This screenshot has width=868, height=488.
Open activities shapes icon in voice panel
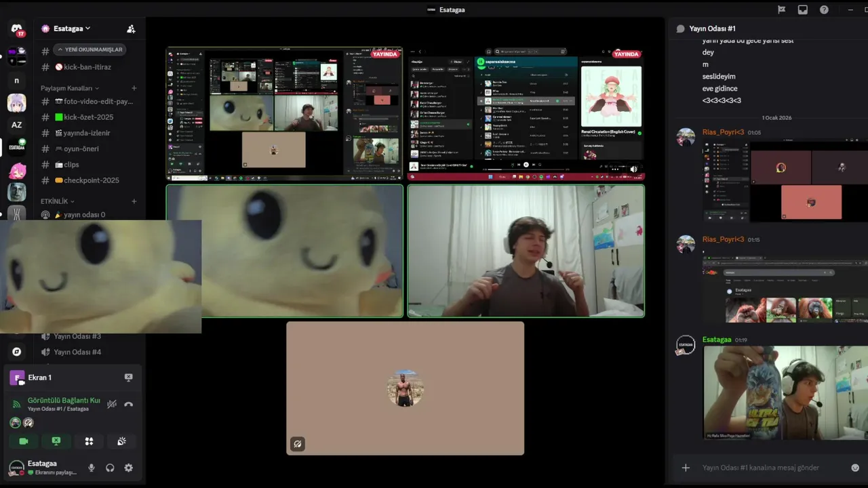89,441
